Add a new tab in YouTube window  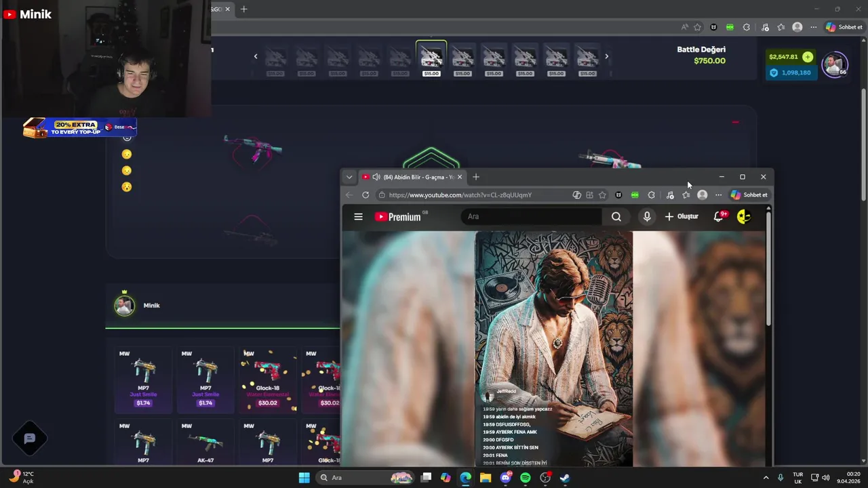point(476,177)
